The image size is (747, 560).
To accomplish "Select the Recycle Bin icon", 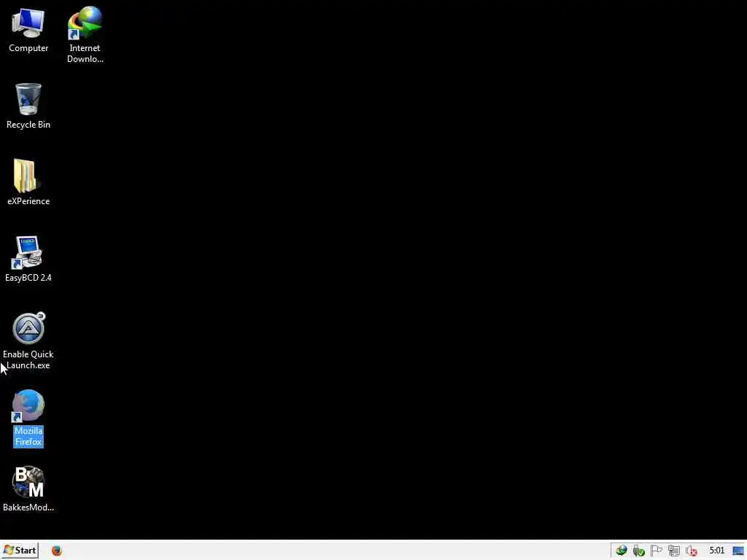I will click(x=28, y=106).
